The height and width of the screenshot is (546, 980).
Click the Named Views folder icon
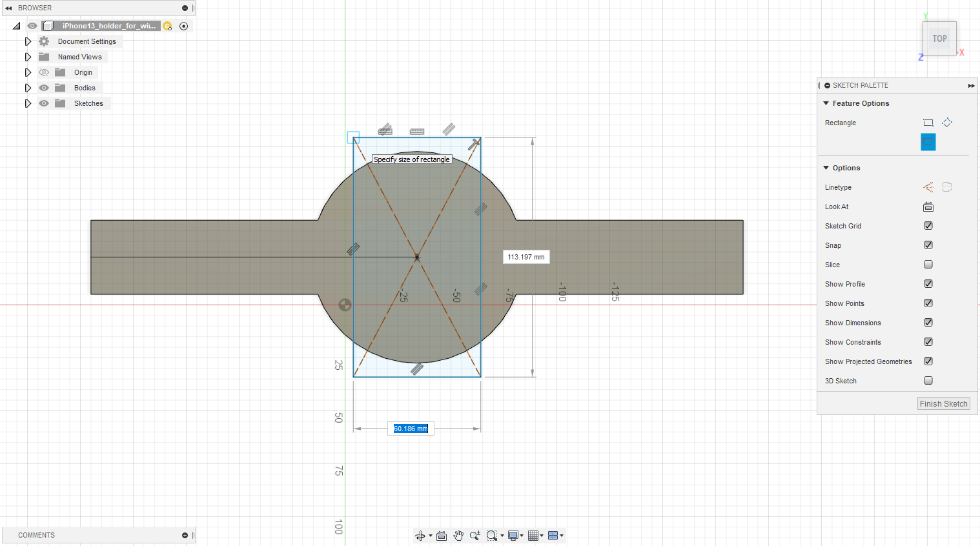[44, 57]
